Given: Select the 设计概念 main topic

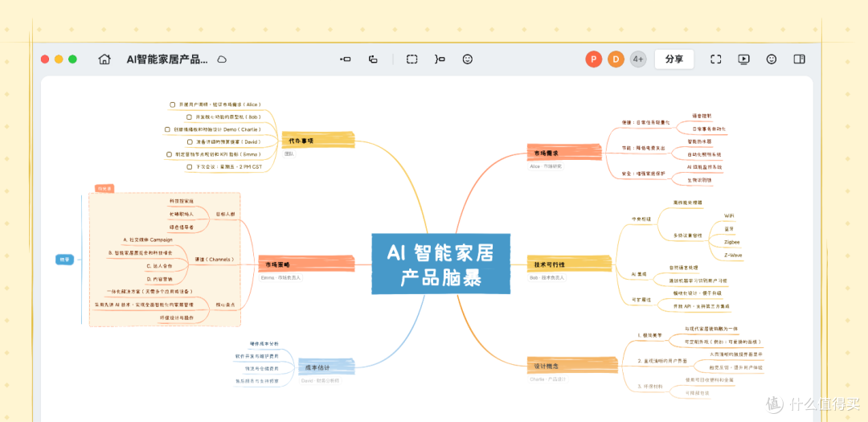Looking at the screenshot, I should pos(572,366).
